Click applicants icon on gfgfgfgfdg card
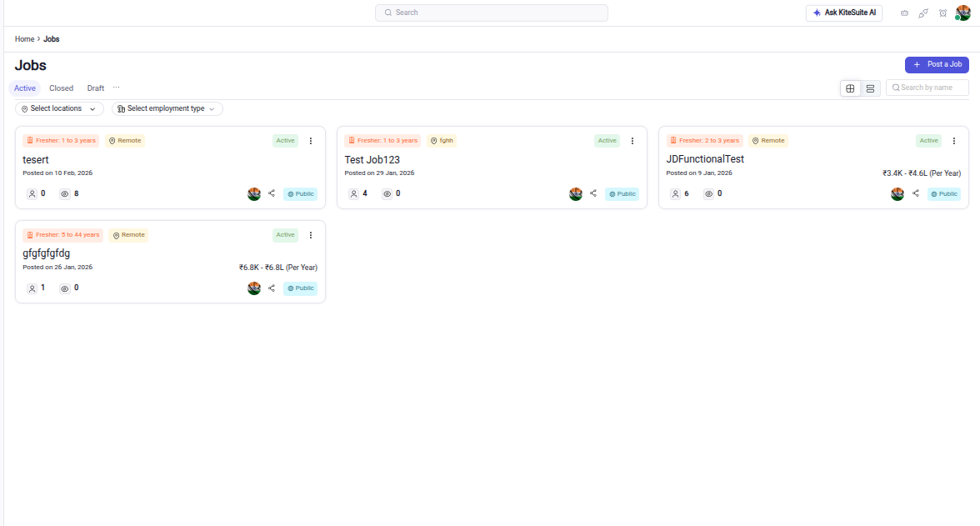 click(x=32, y=288)
